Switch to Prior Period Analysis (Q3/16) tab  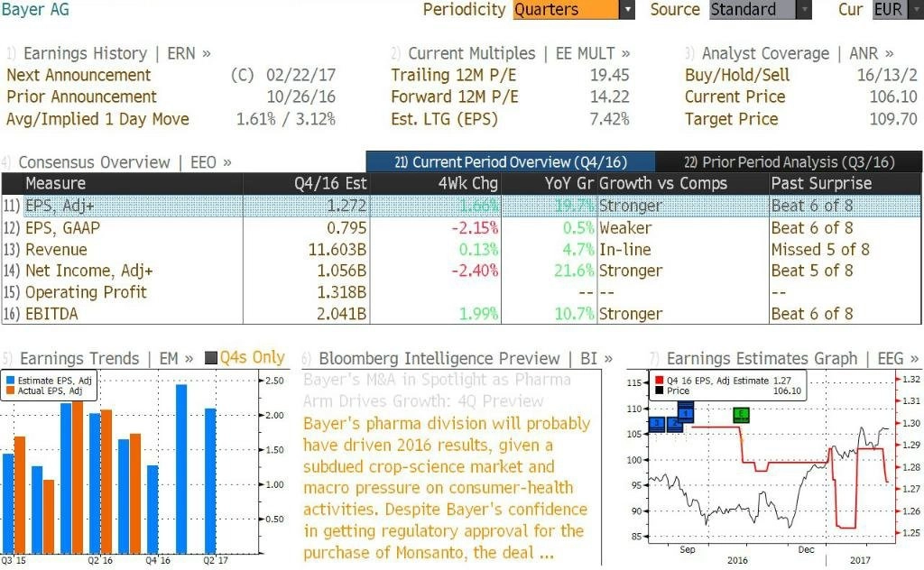(789, 162)
